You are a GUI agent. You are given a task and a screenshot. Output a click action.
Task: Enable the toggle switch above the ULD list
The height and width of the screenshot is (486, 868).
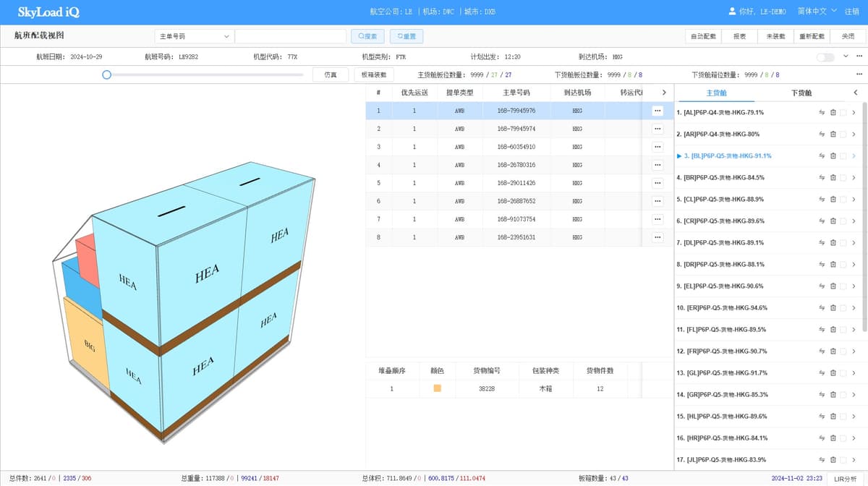point(825,56)
